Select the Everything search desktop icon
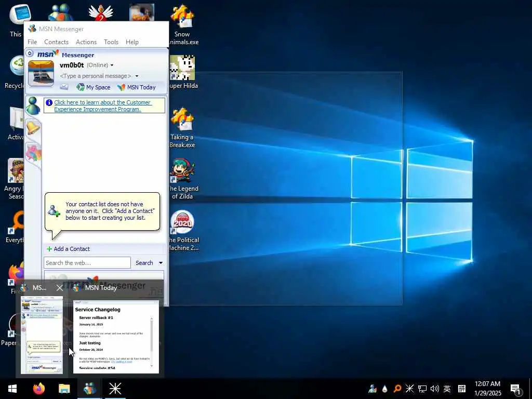The width and height of the screenshot is (532, 399). pyautogui.click(x=15, y=227)
